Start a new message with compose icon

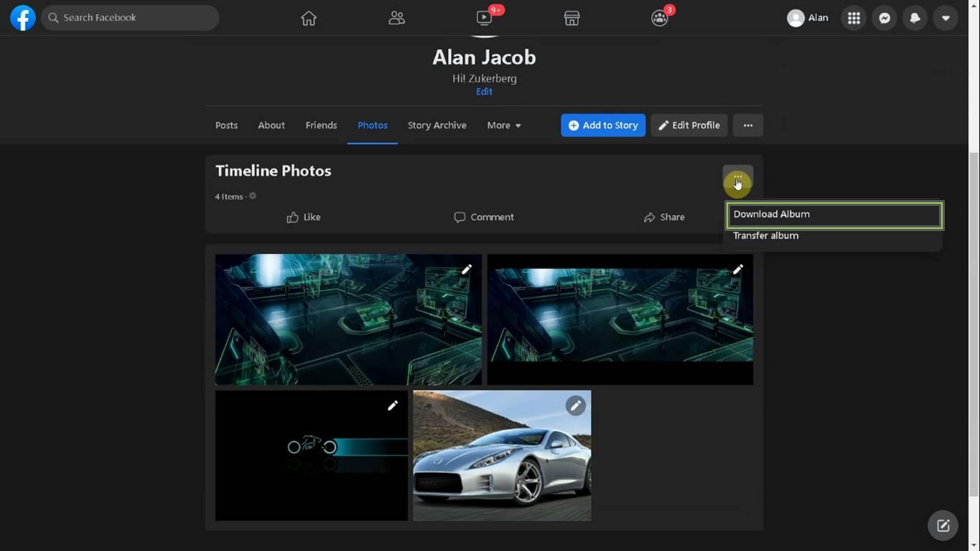(943, 526)
